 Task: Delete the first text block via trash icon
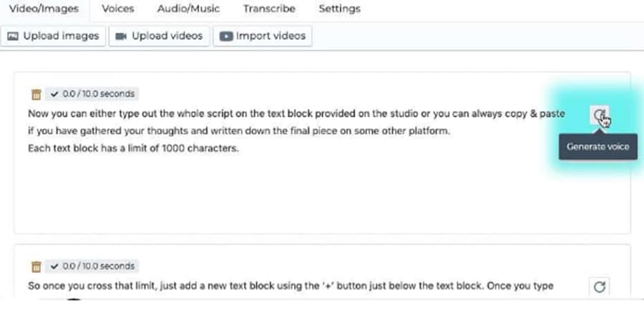coord(36,95)
